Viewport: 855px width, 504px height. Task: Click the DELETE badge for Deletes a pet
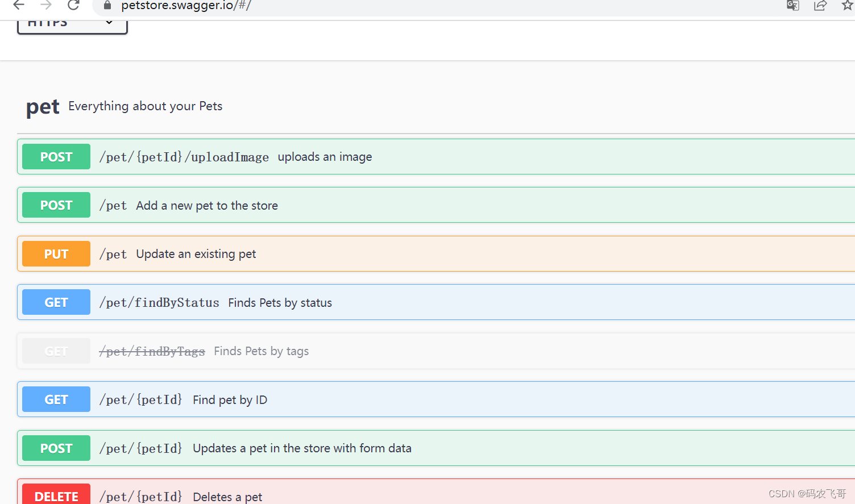pos(56,495)
